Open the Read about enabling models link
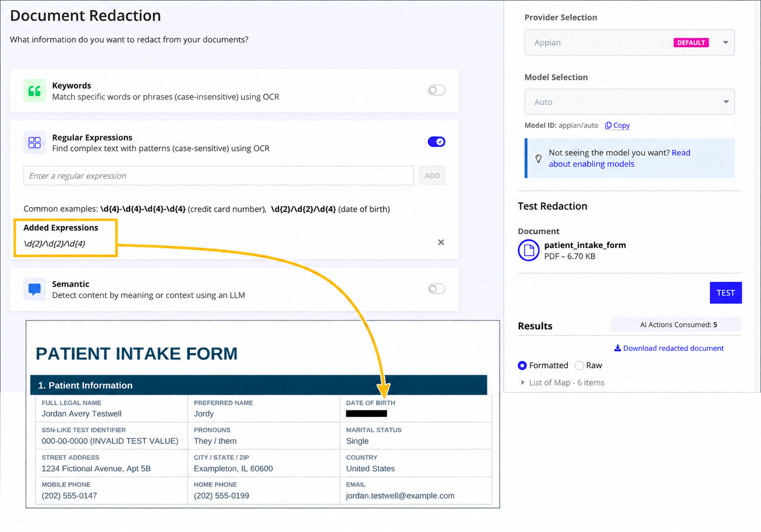The height and width of the screenshot is (532, 761). 619,158
